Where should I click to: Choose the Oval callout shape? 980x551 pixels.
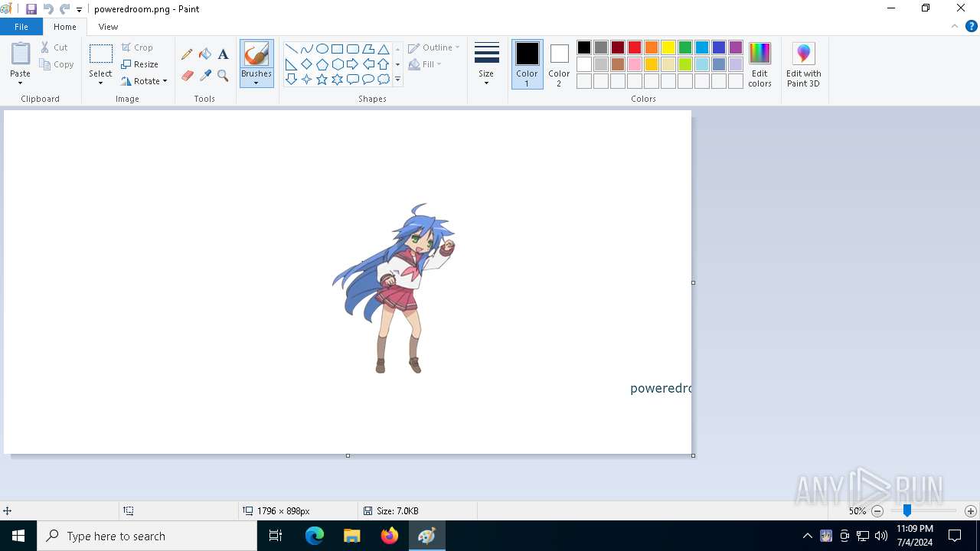368,80
